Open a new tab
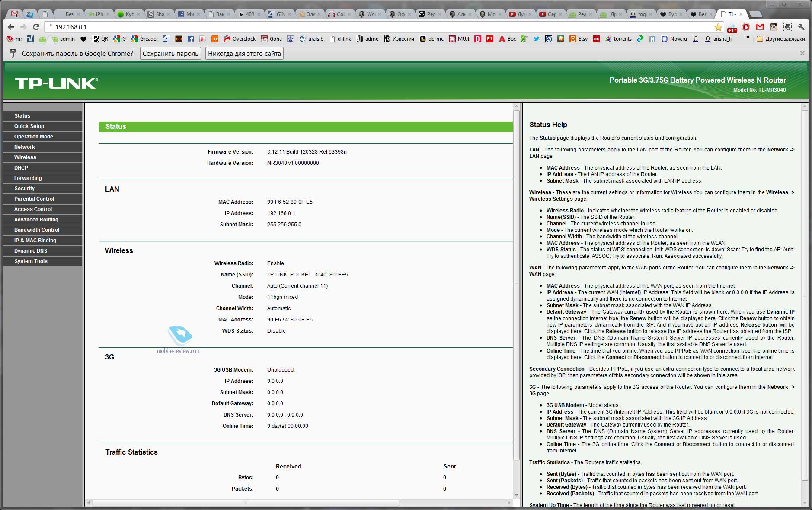The image size is (812, 510). [756, 14]
